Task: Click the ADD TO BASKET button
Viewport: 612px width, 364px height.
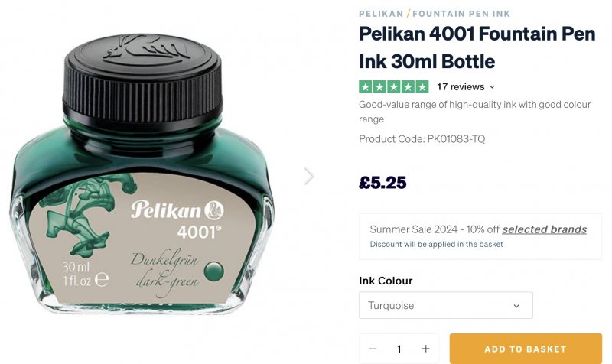Action: tap(526, 349)
